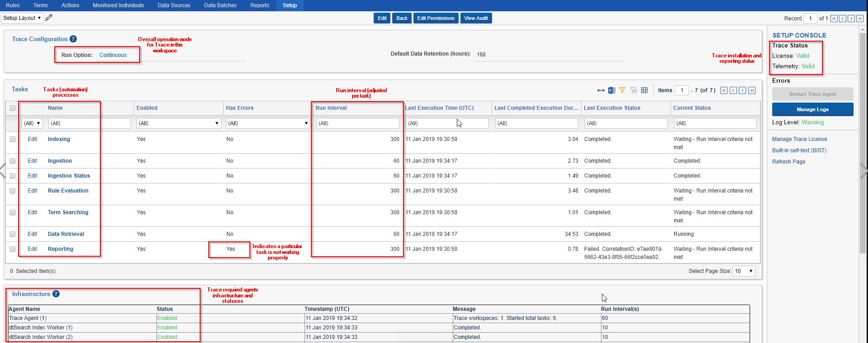Viewport: 868px width, 343px height.
Task: Click the Run Interval filter field
Action: (x=358, y=123)
